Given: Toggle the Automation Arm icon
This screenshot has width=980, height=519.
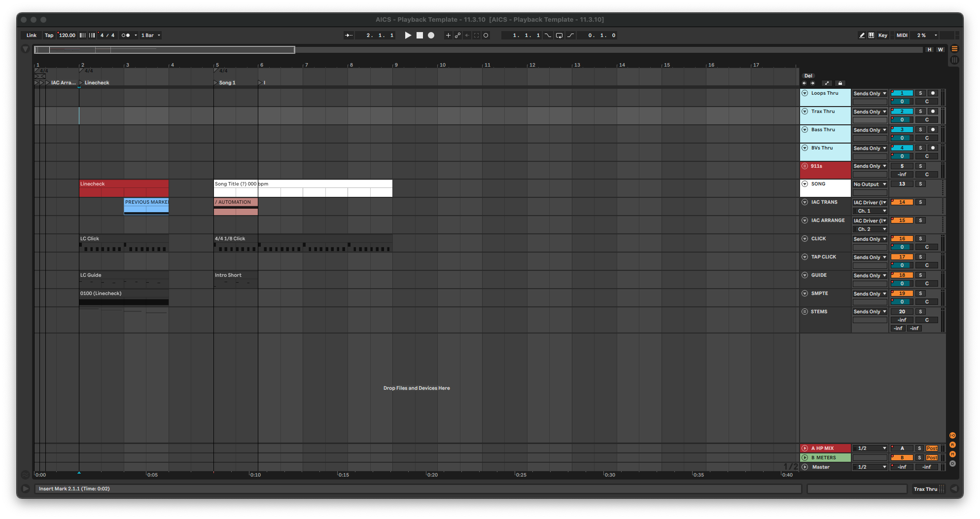Looking at the screenshot, I should [x=457, y=36].
